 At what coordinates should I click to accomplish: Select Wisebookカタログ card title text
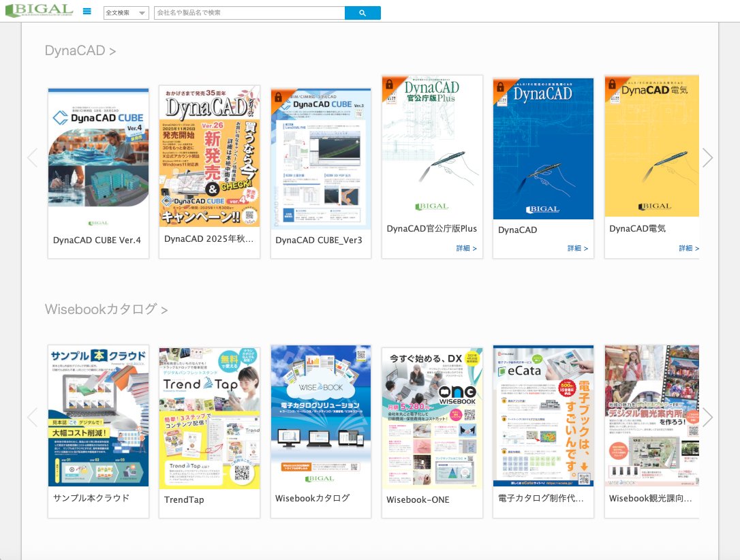(x=313, y=498)
